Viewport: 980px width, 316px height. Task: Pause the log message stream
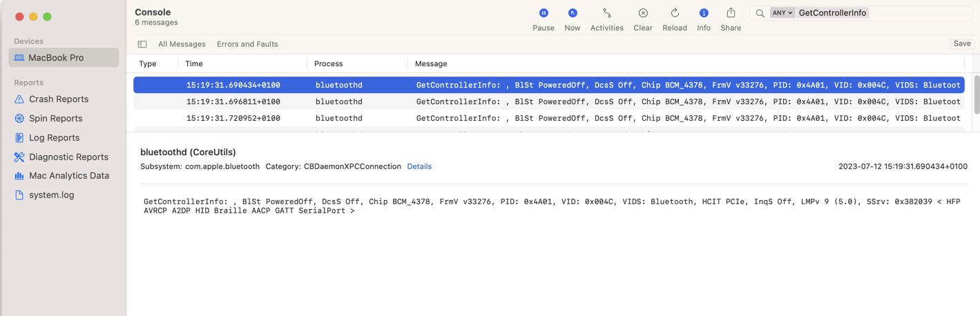point(544,13)
